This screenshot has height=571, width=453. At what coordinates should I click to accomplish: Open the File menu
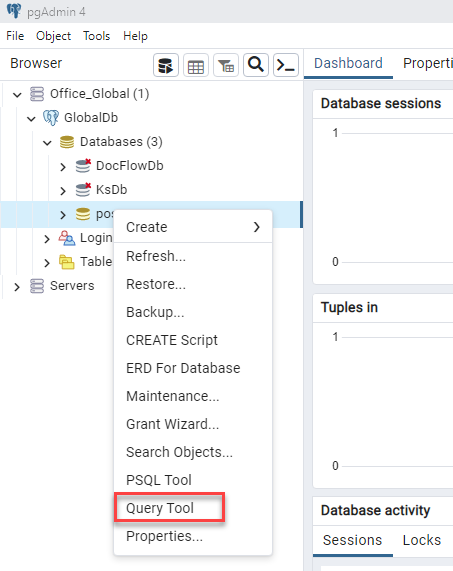[15, 36]
